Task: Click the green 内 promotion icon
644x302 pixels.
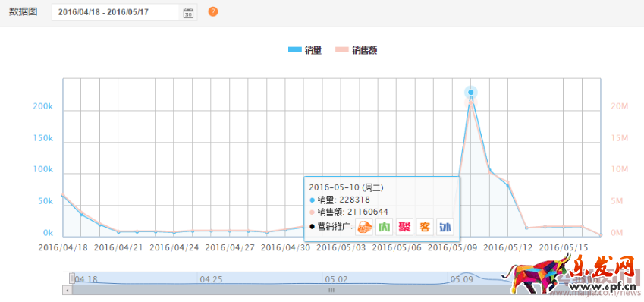Action: click(384, 227)
